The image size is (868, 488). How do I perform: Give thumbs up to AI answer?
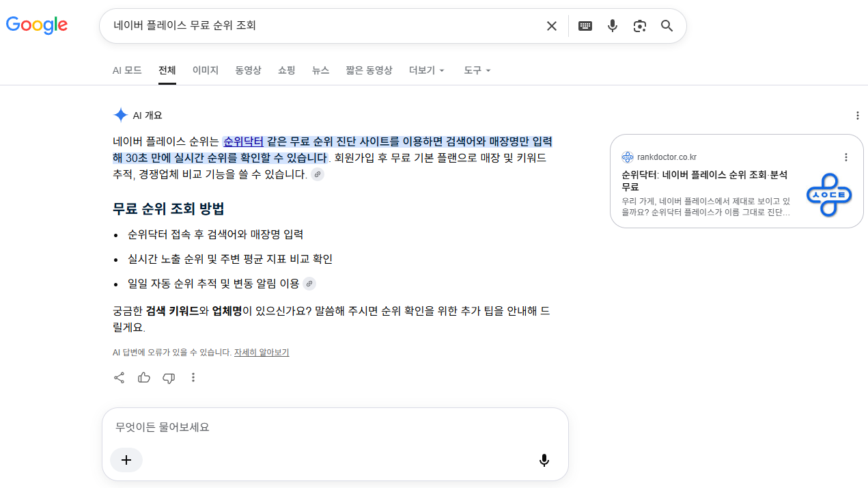coord(144,377)
